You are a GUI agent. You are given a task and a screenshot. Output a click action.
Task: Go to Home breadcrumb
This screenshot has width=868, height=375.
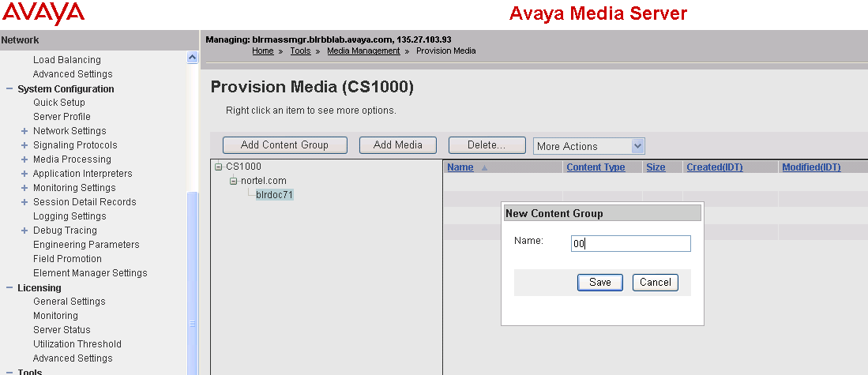(x=263, y=51)
